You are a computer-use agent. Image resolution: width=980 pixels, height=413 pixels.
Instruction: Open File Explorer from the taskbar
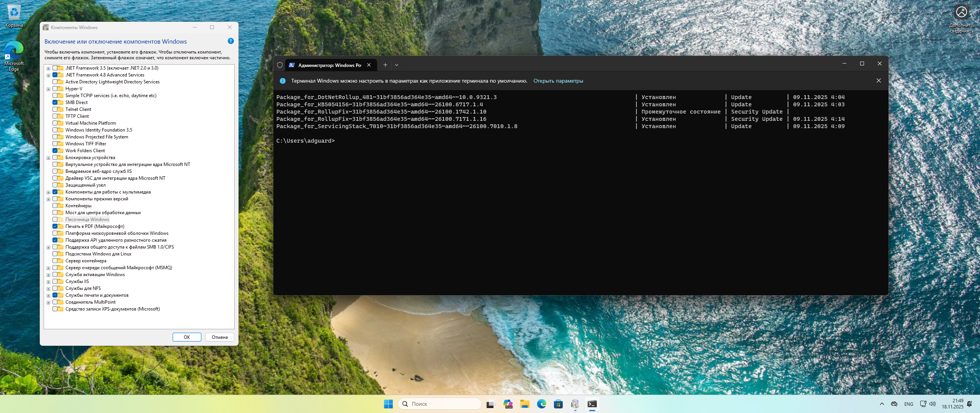pyautogui.click(x=524, y=404)
